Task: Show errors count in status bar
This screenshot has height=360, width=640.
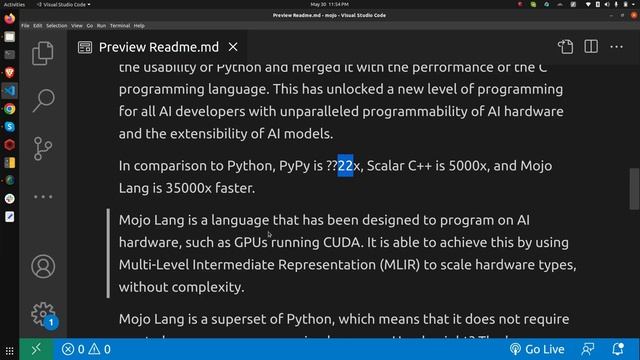Action: pyautogui.click(x=73, y=349)
